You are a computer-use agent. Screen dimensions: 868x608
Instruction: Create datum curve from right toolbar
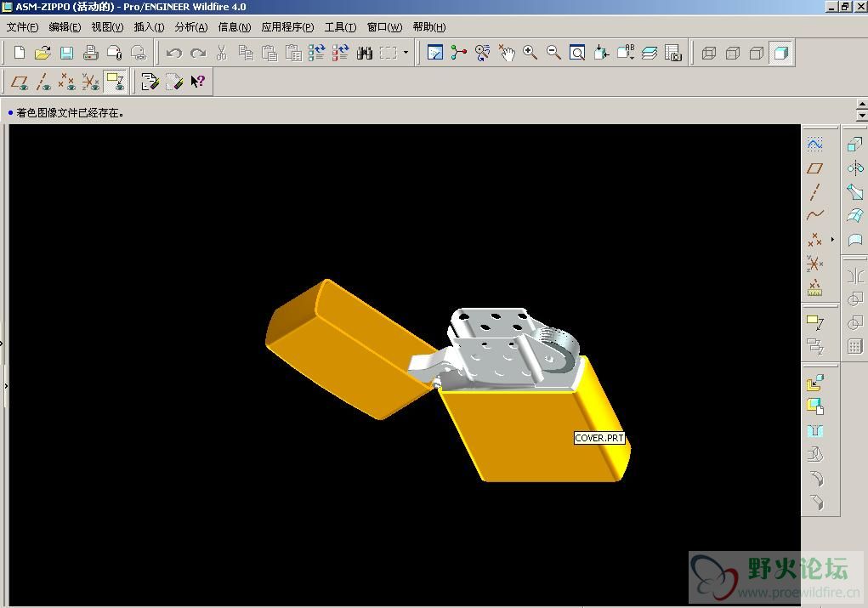pos(814,215)
